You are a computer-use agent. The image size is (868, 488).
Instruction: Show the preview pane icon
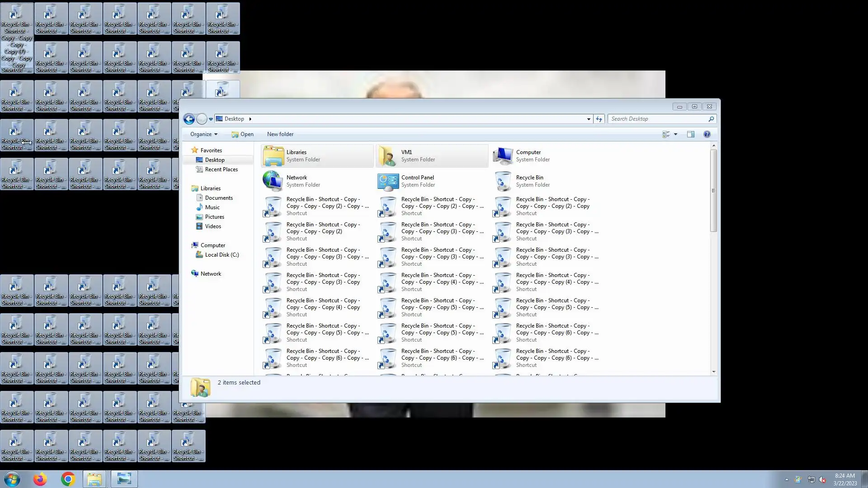(x=690, y=134)
